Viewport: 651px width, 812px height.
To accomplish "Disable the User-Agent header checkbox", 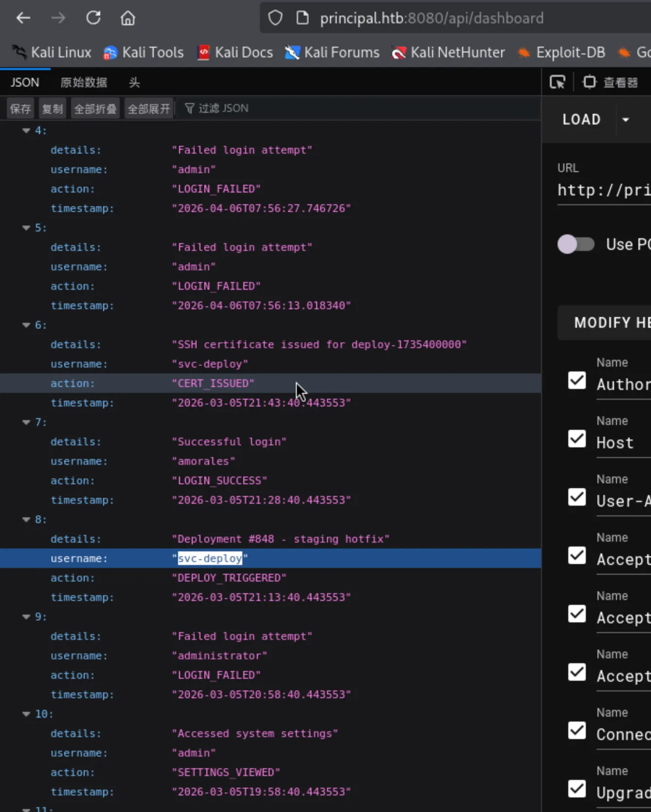I will click(x=577, y=497).
